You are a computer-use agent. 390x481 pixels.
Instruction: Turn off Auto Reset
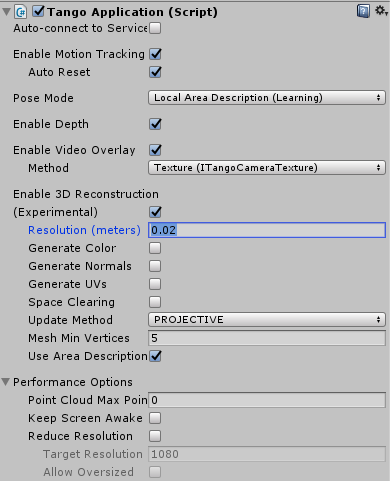(x=155, y=72)
